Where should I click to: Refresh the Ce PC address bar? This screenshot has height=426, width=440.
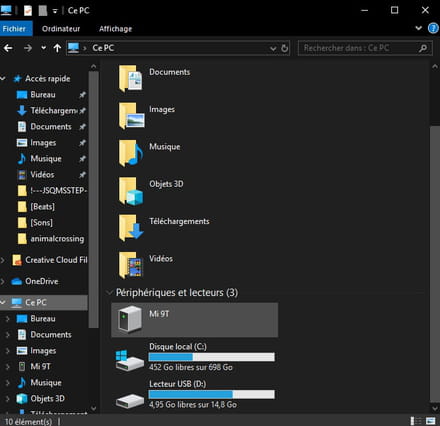click(x=284, y=49)
